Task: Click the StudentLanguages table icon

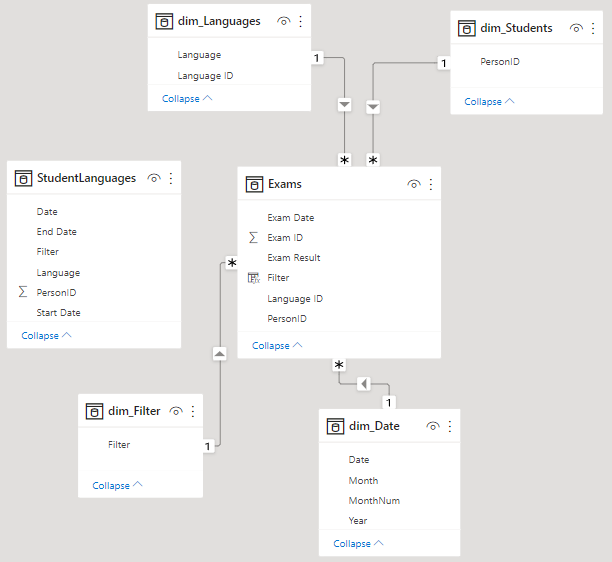Action: pyautogui.click(x=23, y=178)
